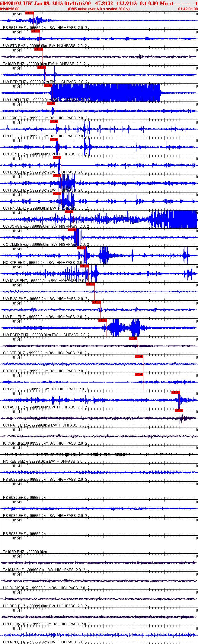
Task: Click the red pick flag on UW.STD trace
Action: [36, 31]
